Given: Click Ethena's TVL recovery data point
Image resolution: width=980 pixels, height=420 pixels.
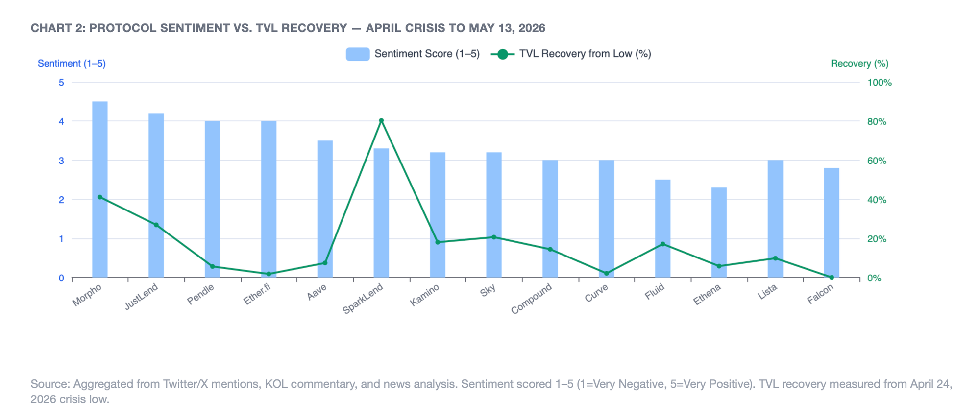Looking at the screenshot, I should pos(719,266).
